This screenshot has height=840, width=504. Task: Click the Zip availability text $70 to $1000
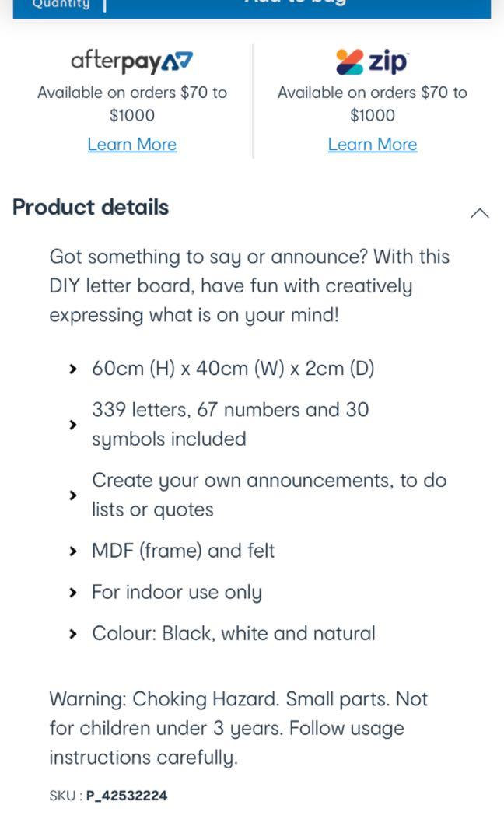pyautogui.click(x=372, y=103)
